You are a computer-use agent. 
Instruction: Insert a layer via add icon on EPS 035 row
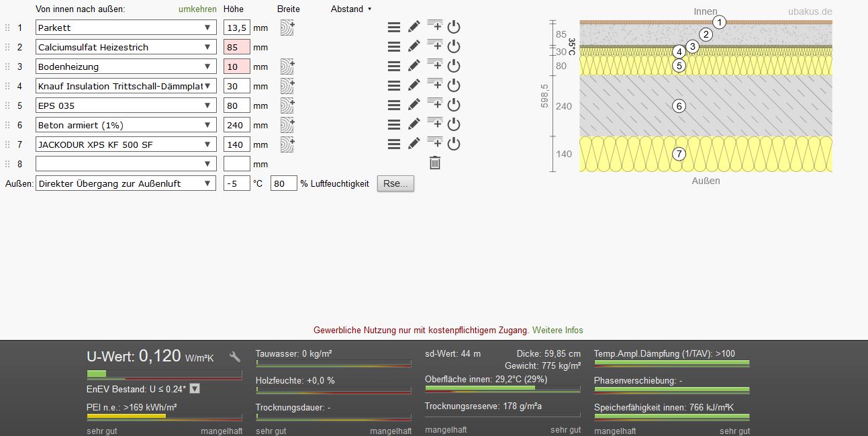click(x=435, y=105)
